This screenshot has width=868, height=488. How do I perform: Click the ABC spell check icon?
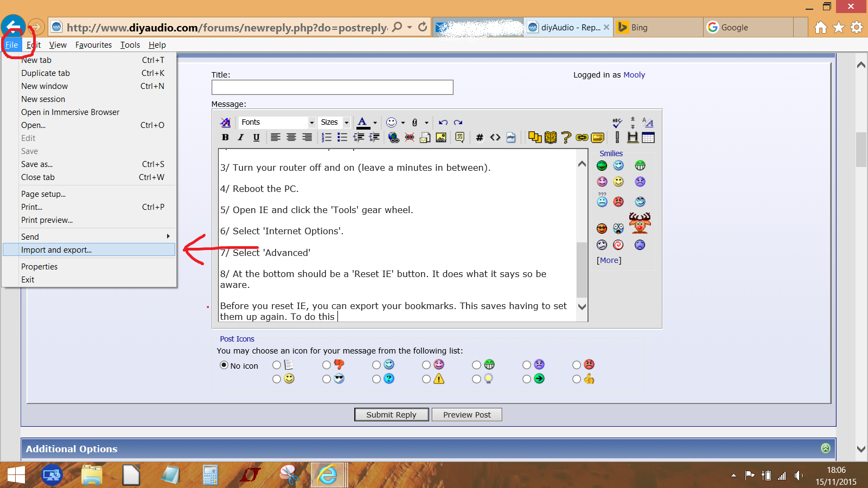tap(617, 123)
